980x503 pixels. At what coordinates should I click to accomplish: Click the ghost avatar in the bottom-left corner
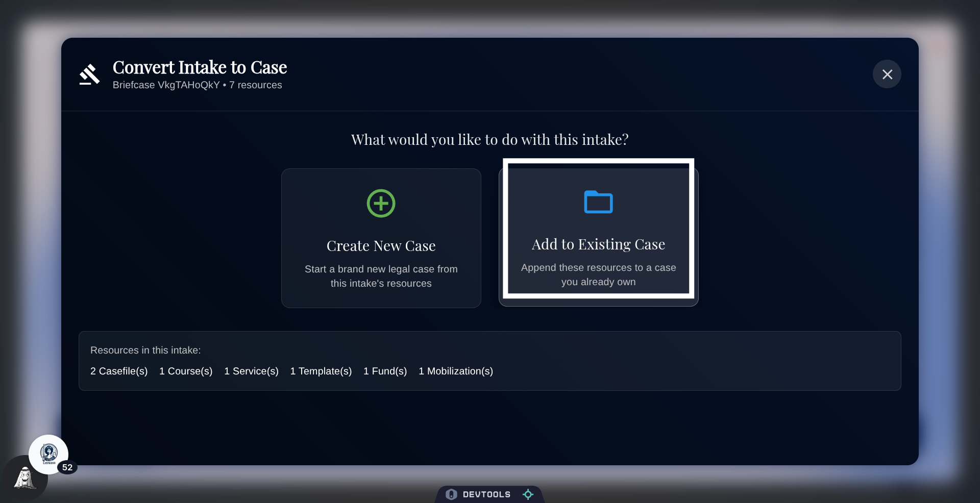pyautogui.click(x=24, y=479)
